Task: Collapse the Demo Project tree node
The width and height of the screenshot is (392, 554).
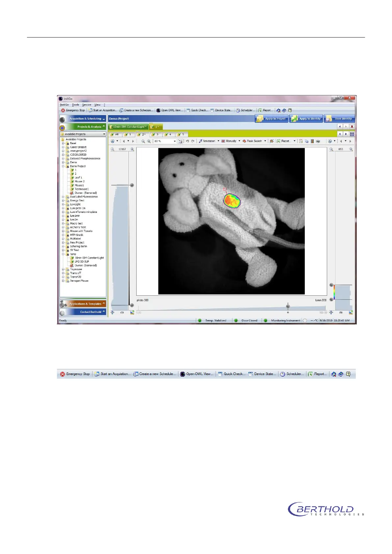Action: (x=63, y=166)
